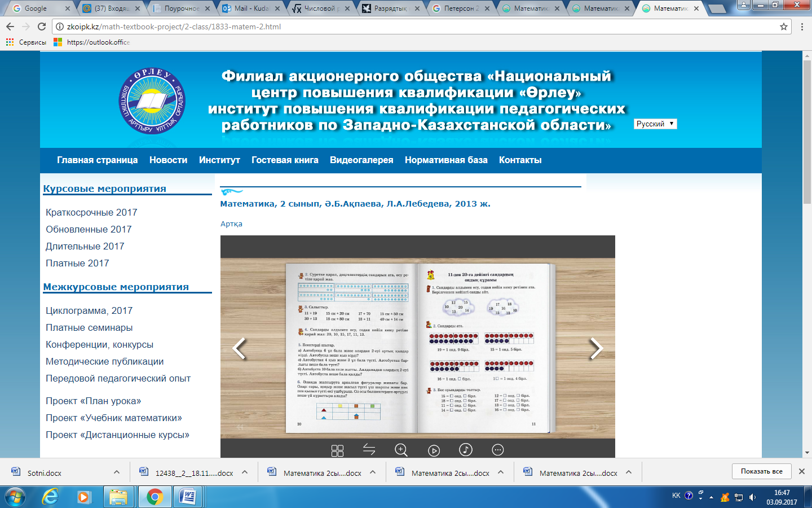Image resolution: width=812 pixels, height=508 pixels.
Task: Switch to Word in the taskbar
Action: point(187,497)
